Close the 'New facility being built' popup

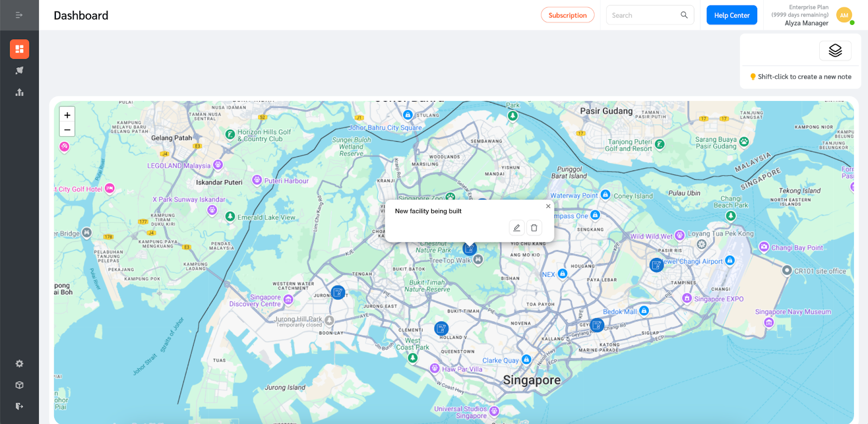click(548, 206)
